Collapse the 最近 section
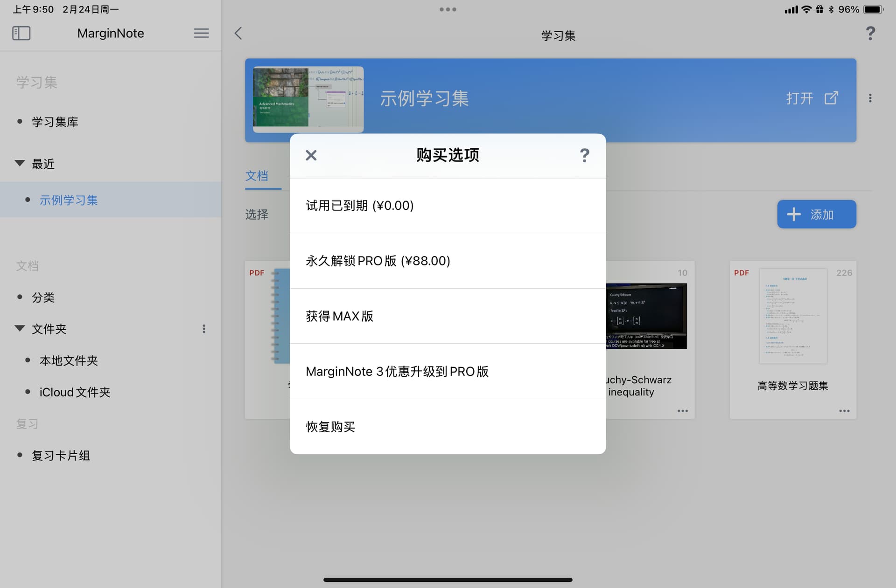 20,163
